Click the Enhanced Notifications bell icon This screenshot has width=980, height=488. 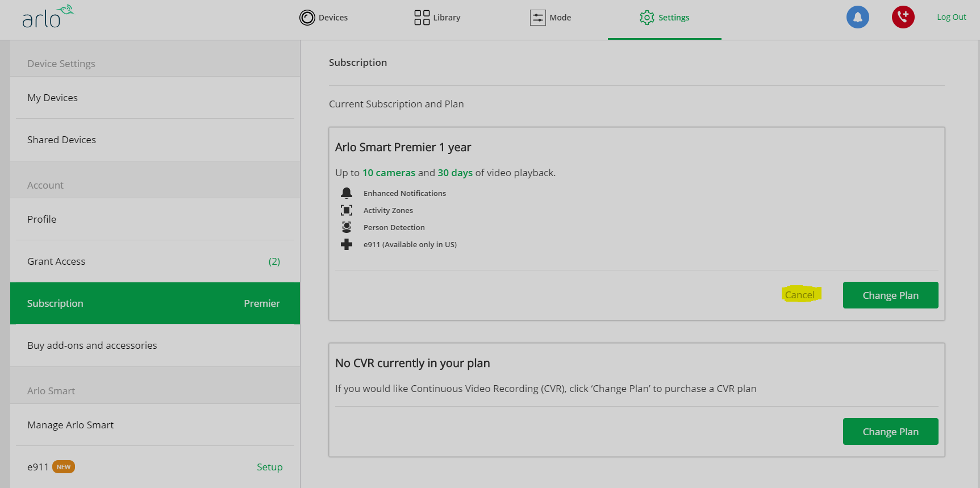pyautogui.click(x=347, y=193)
